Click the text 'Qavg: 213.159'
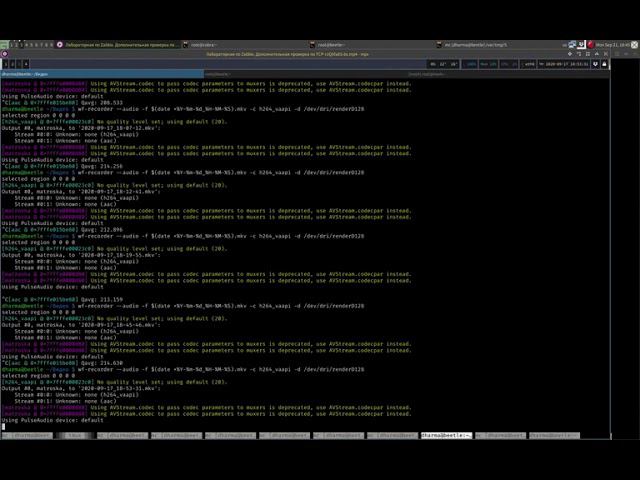 tap(102, 300)
